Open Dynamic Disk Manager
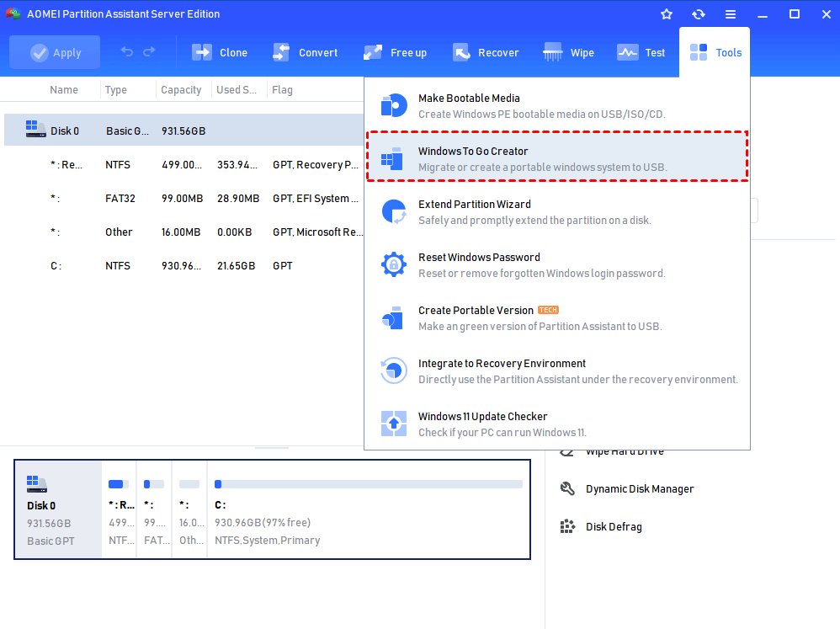The width and height of the screenshot is (840, 629). [x=627, y=488]
